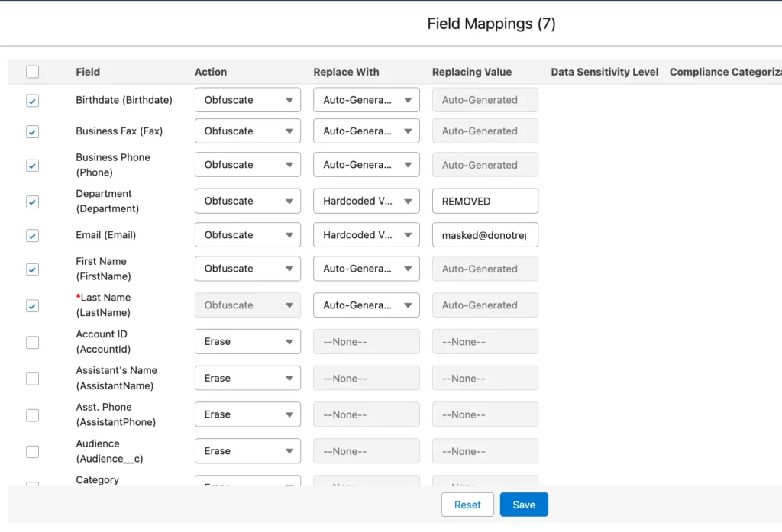Click the Field column header
This screenshot has height=532, width=782.
[x=88, y=72]
